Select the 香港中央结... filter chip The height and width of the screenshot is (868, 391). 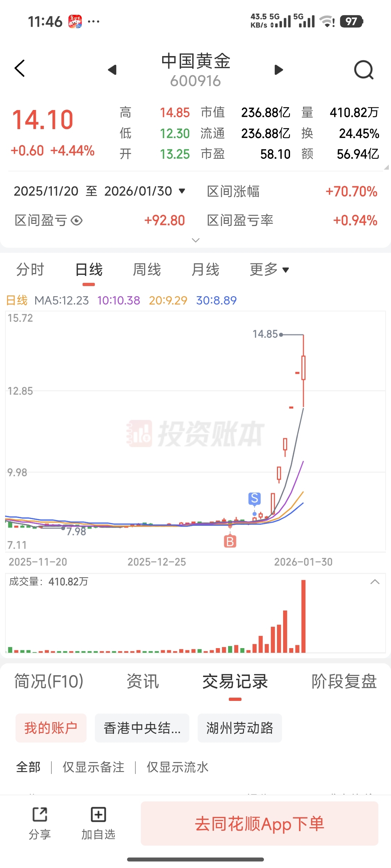click(x=142, y=728)
